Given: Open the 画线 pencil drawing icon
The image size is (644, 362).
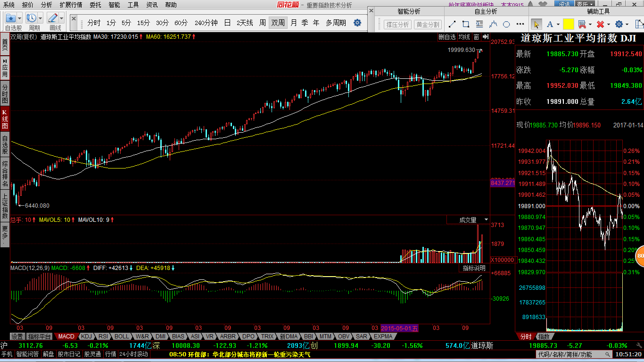Looking at the screenshot, I should (53, 18).
